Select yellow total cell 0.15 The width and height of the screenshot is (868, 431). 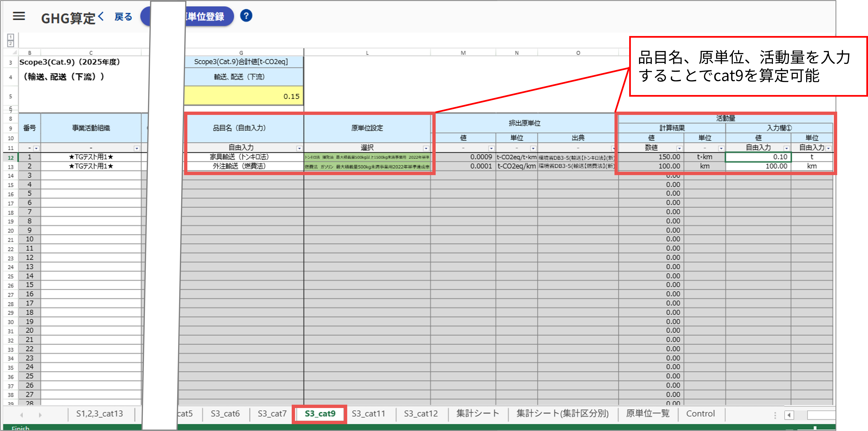coord(244,96)
